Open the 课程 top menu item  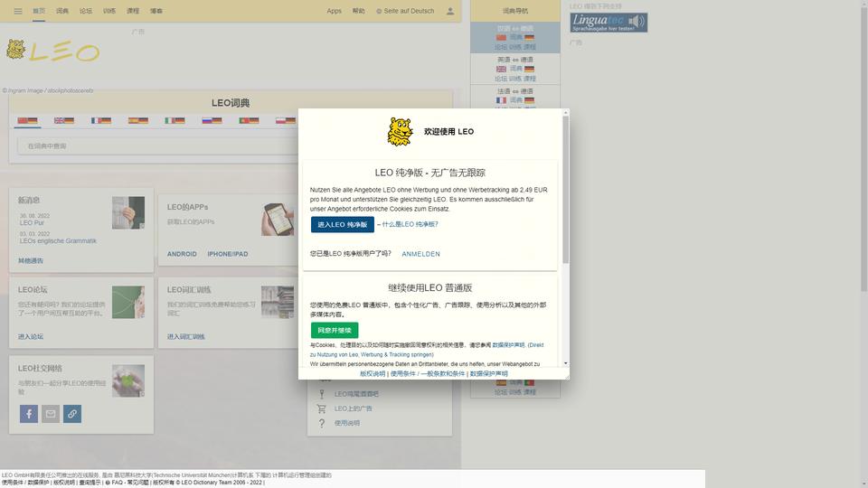point(133,11)
